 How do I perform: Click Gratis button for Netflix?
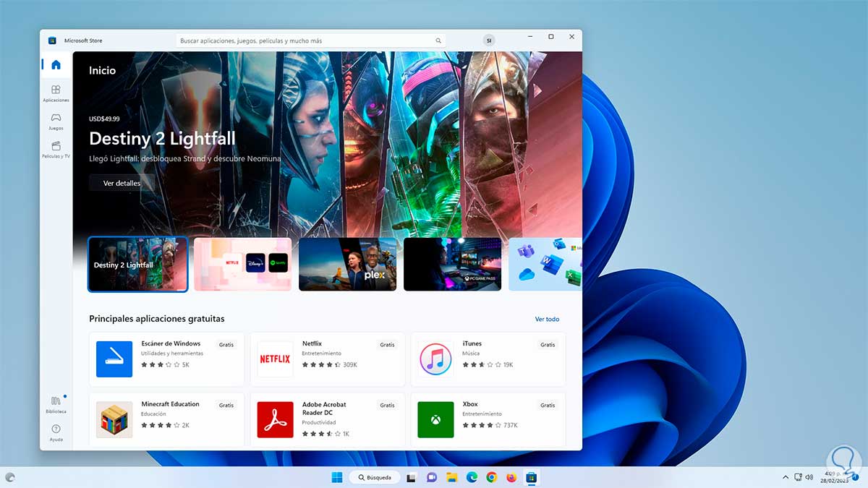(x=387, y=345)
